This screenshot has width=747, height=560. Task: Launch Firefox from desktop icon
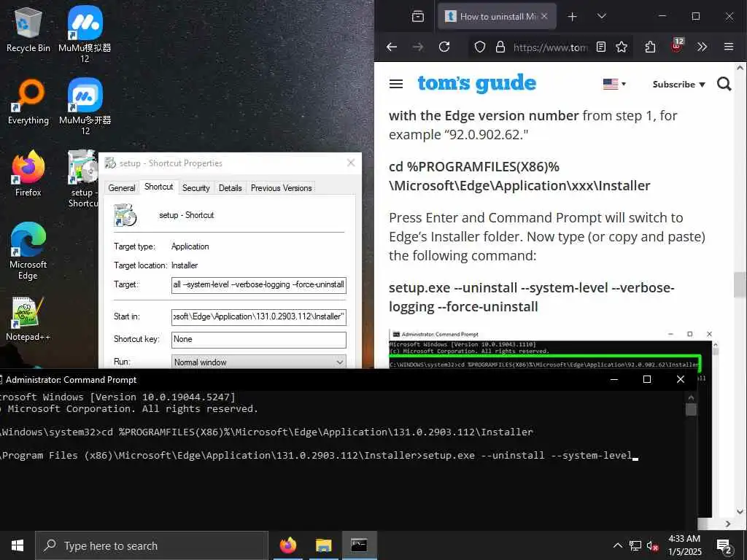(28, 174)
